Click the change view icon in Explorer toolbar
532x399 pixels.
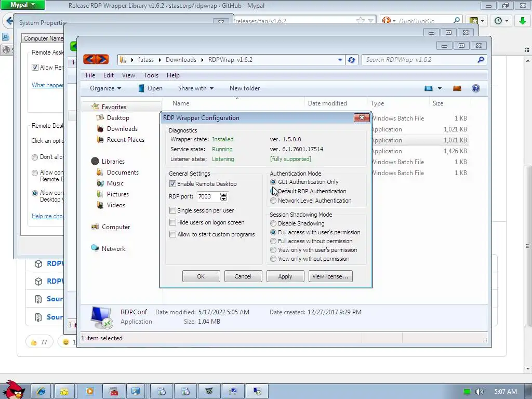click(429, 88)
